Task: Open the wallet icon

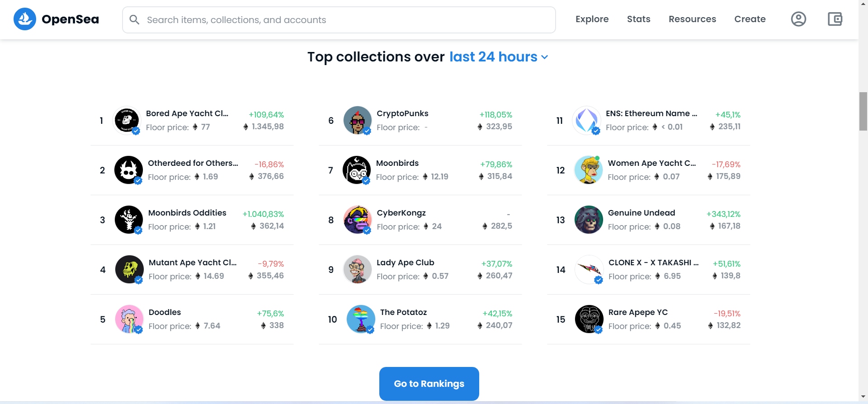Action: [x=835, y=19]
